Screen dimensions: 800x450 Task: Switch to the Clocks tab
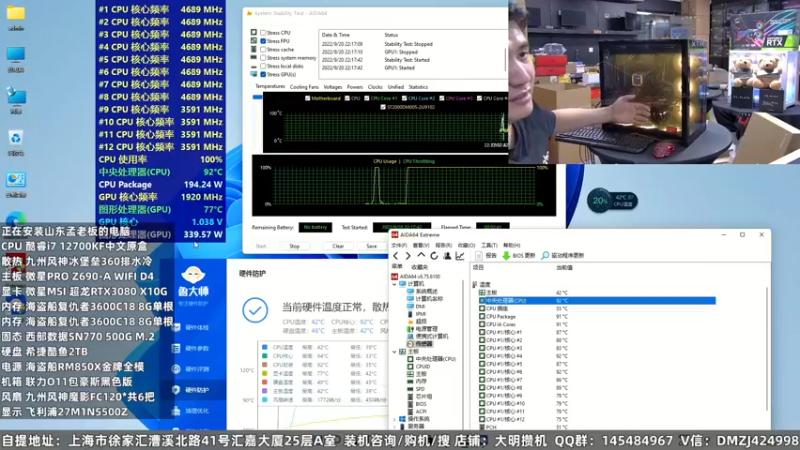[x=375, y=87]
